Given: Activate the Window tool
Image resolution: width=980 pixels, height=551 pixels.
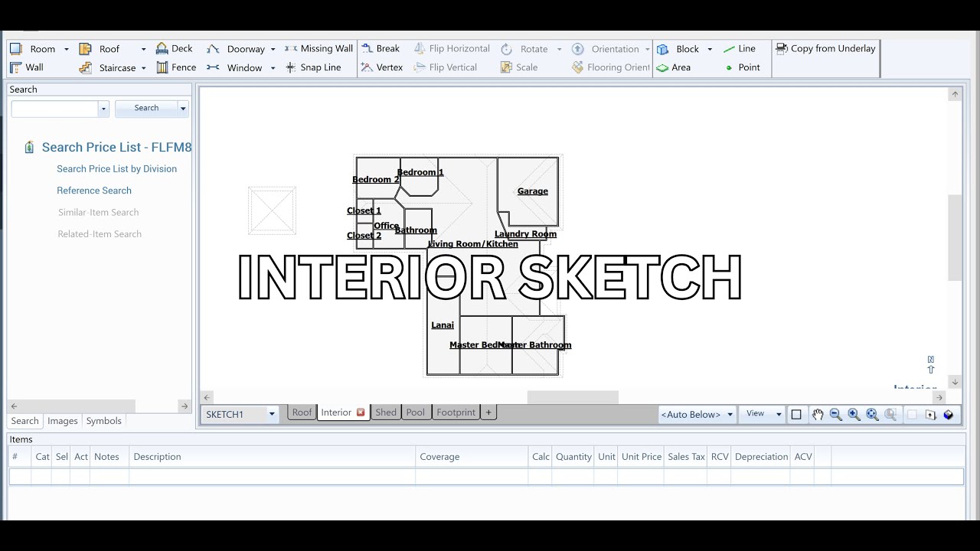Looking at the screenshot, I should pos(234,67).
